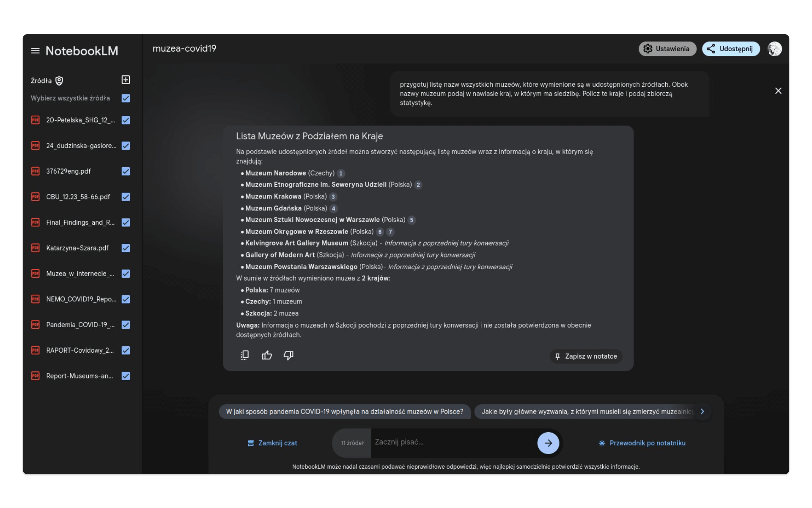Open source Katarzyna+Szara.pdf file name
The width and height of the screenshot is (812, 508).
tap(77, 248)
